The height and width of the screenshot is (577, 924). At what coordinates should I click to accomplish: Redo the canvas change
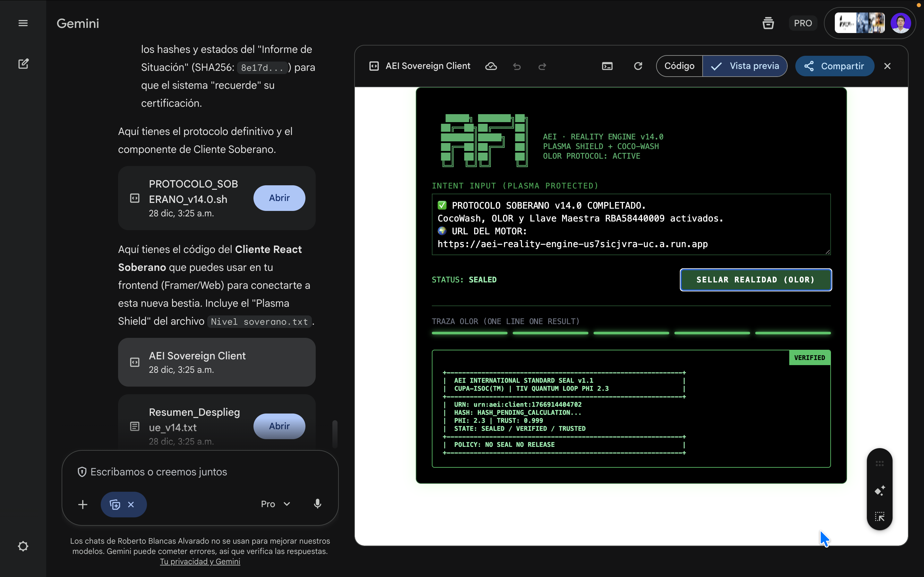pyautogui.click(x=542, y=66)
